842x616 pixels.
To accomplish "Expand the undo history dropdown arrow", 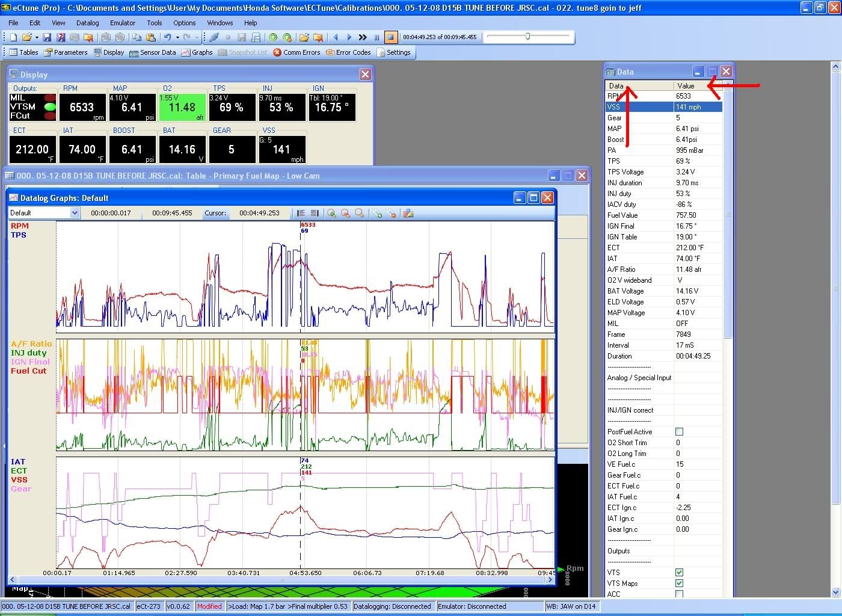I will 177,37.
